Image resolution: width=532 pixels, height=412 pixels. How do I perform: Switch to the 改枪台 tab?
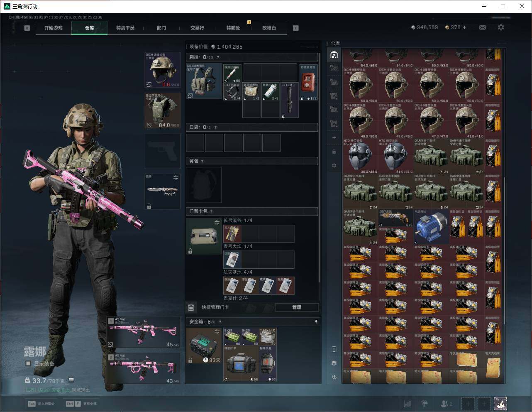click(269, 28)
